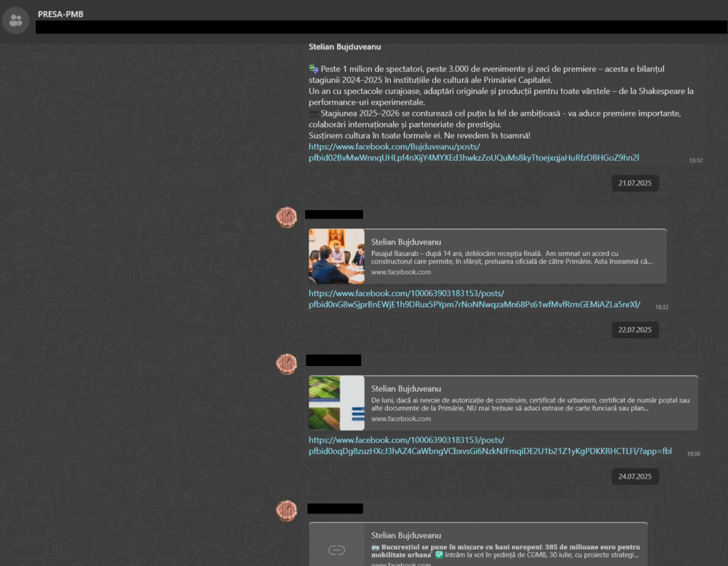Click sender avatar above the autorizație de construire message
Image resolution: width=728 pixels, height=566 pixels.
(286, 364)
